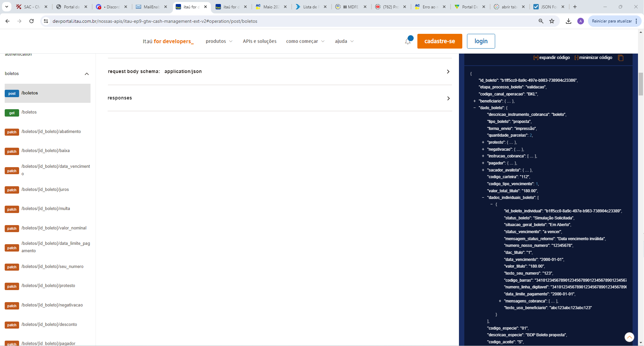
Task: Expand the "protesto" JSON node
Action: click(483, 142)
